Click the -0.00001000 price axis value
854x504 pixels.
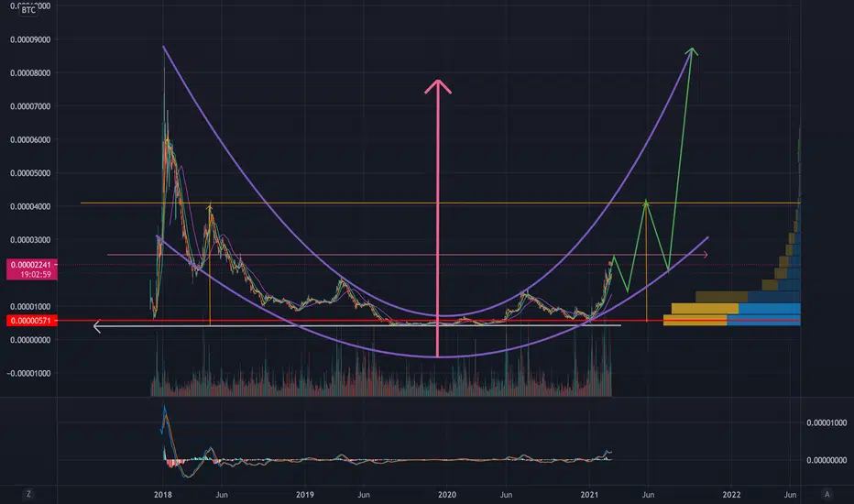pos(28,373)
